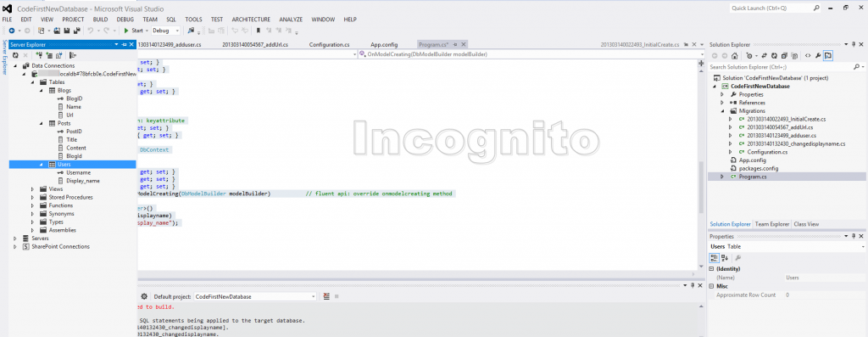Open the BUILD menu
Screen dimensions: 868x337
tap(100, 20)
